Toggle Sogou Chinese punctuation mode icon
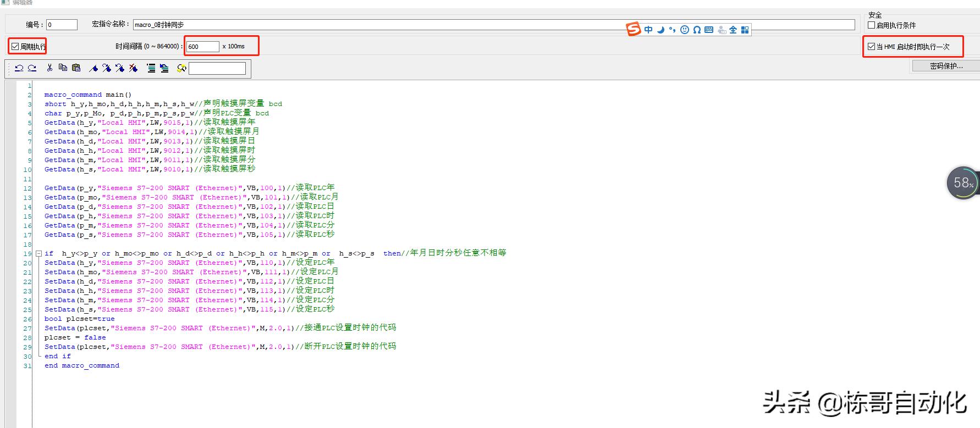 [672, 30]
